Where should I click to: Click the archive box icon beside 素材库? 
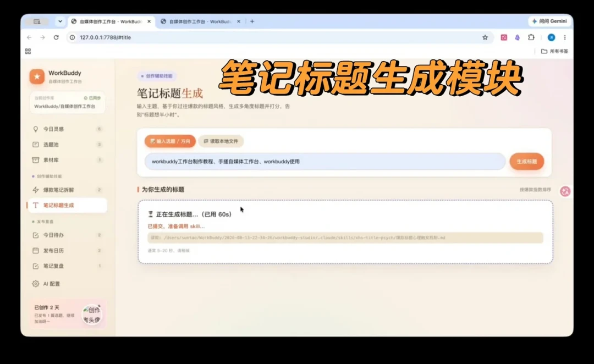click(x=36, y=160)
